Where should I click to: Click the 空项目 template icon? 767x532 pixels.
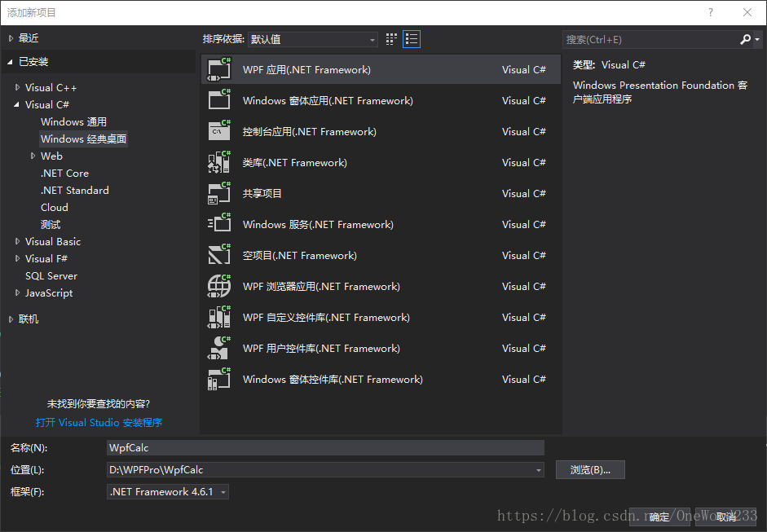coord(219,255)
